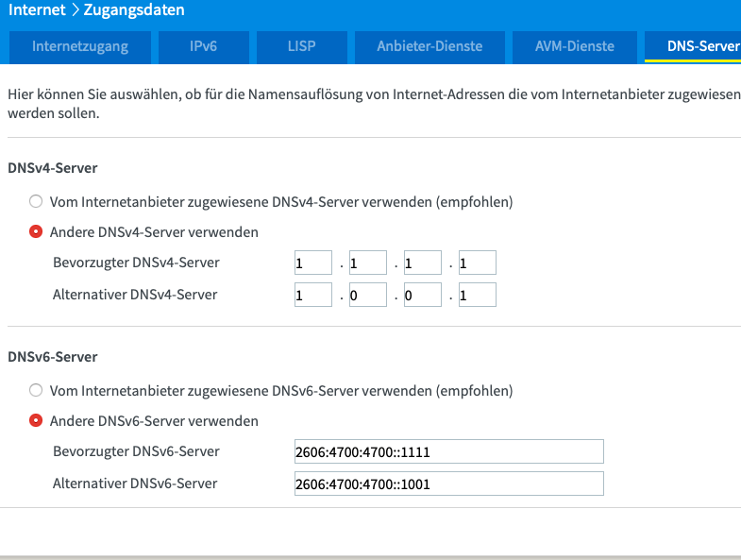741x560 pixels.
Task: Click fourth octet of alternative DNSv4 server
Action: [x=478, y=295]
